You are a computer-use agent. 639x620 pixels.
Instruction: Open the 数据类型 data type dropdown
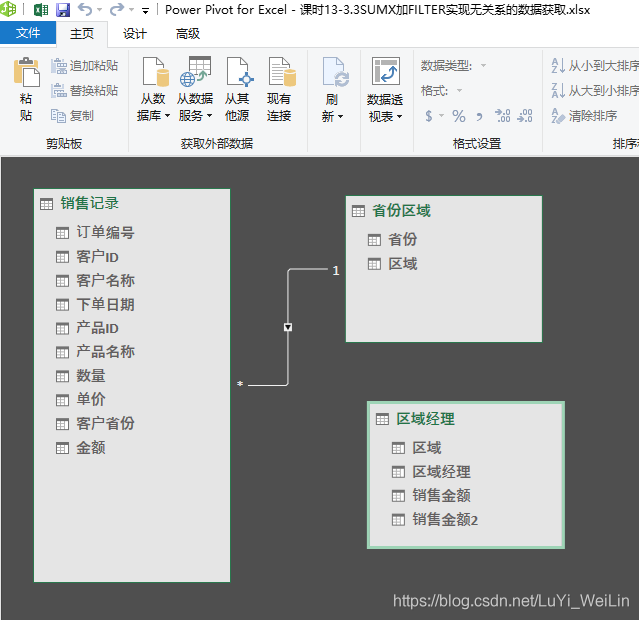tap(483, 66)
